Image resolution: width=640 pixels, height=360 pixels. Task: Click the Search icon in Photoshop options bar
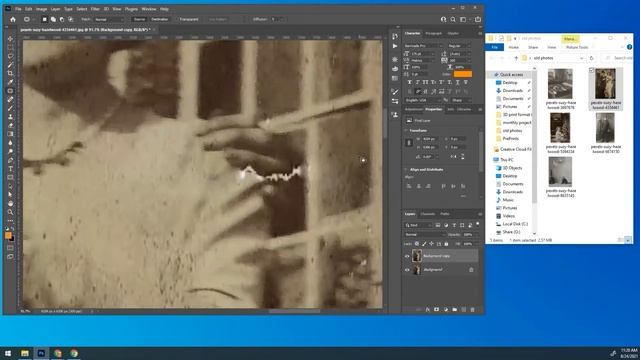(x=453, y=19)
